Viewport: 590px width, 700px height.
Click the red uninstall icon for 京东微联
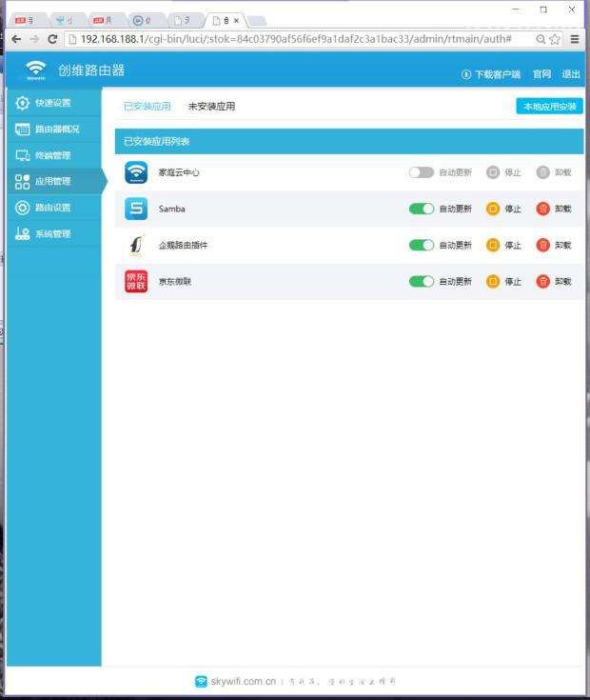coord(542,281)
